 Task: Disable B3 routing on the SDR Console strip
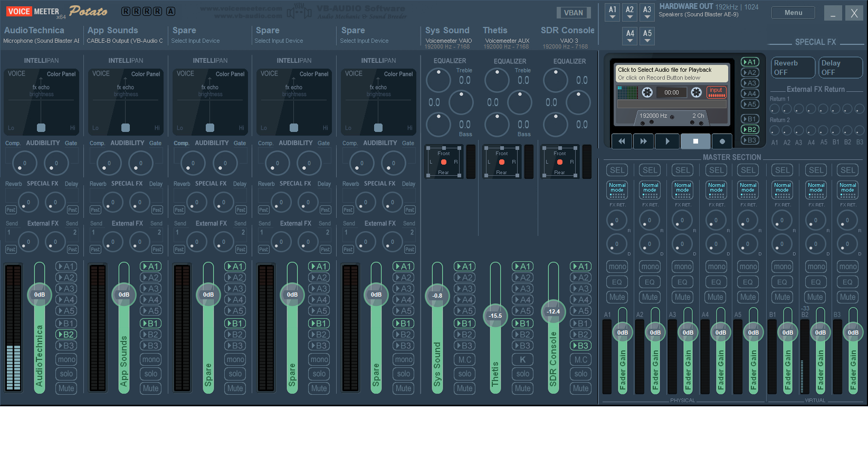(x=581, y=346)
